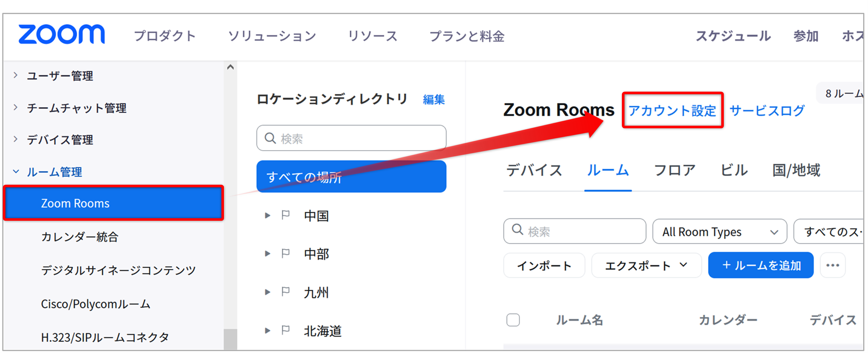
Task: Click the flag icon next to 中国
Action: coord(286,215)
